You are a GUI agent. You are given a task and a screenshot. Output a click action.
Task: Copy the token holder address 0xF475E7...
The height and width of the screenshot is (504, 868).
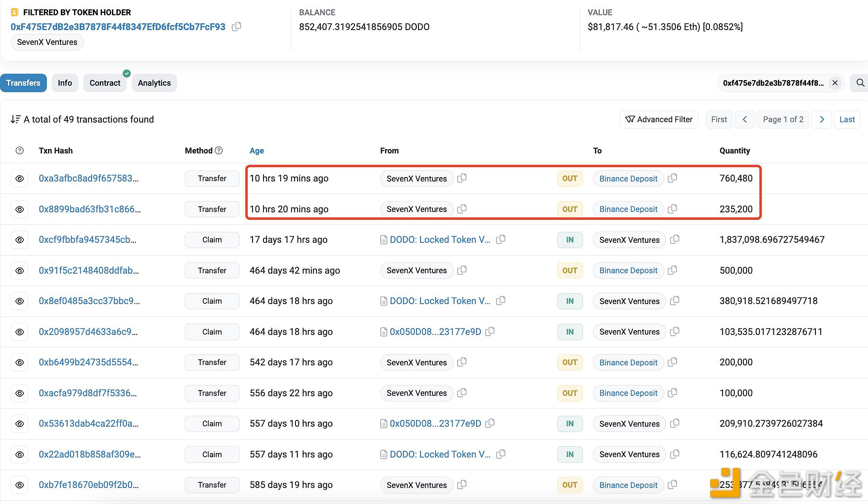(237, 27)
